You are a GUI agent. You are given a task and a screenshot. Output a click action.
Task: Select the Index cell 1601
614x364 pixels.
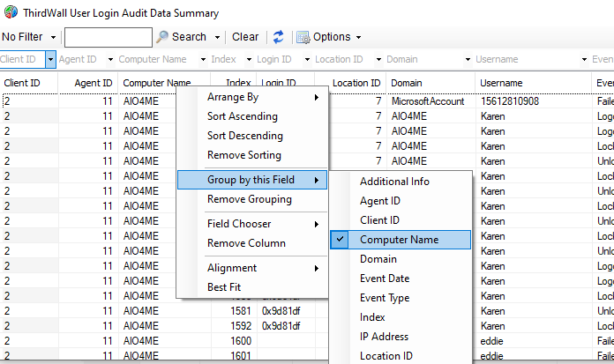[234, 355]
